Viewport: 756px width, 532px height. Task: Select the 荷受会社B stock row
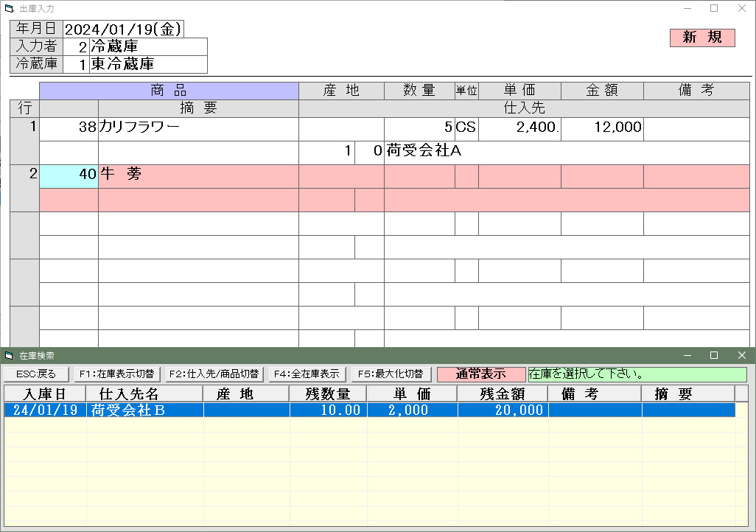368,410
